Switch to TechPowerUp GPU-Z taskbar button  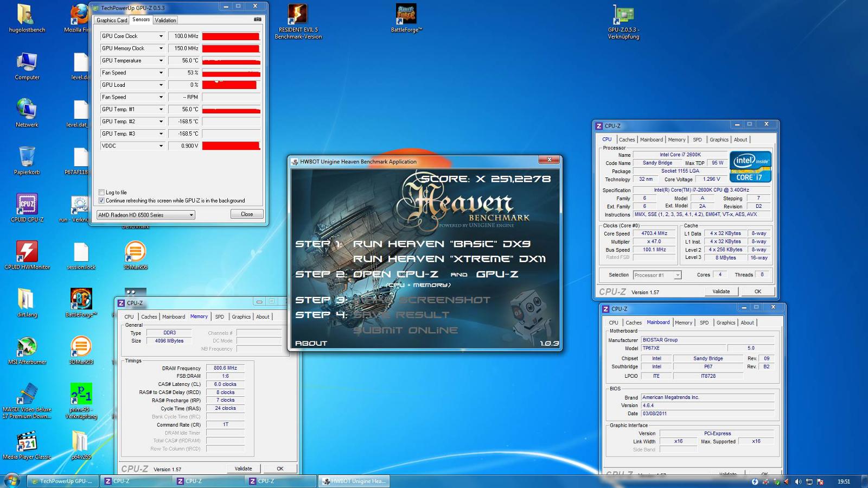(63, 481)
